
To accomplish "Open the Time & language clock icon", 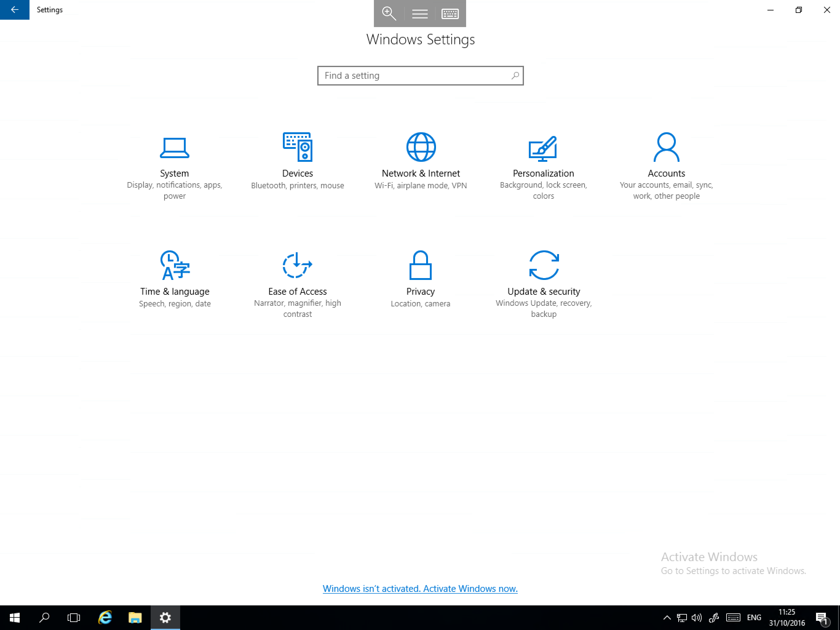I will pos(175,265).
